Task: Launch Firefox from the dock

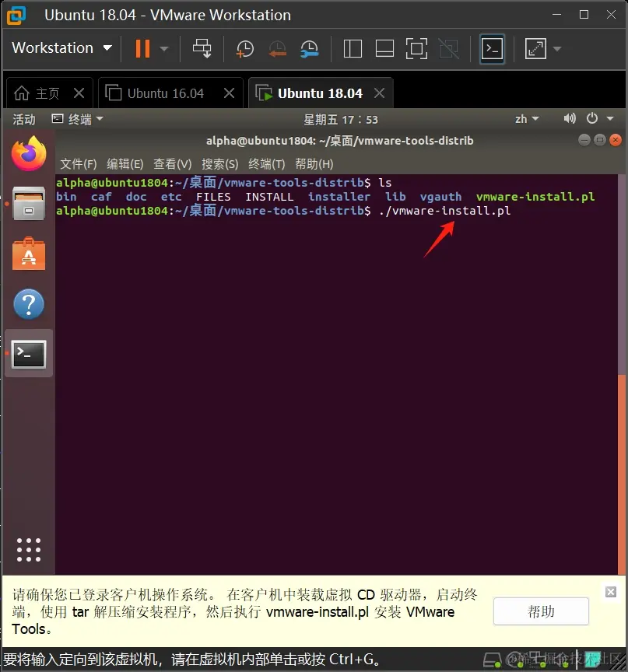Action: coord(29,153)
